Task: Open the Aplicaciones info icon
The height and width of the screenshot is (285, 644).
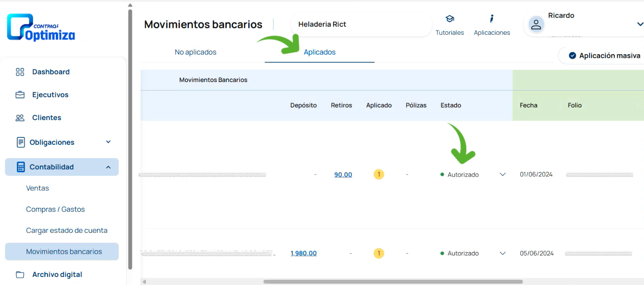Action: 491,19
